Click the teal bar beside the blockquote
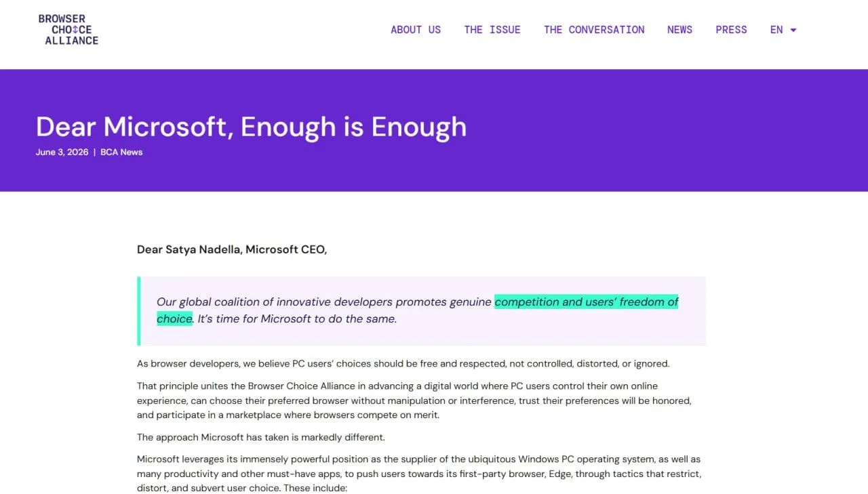Screen dimensions: 868x494 coord(138,310)
